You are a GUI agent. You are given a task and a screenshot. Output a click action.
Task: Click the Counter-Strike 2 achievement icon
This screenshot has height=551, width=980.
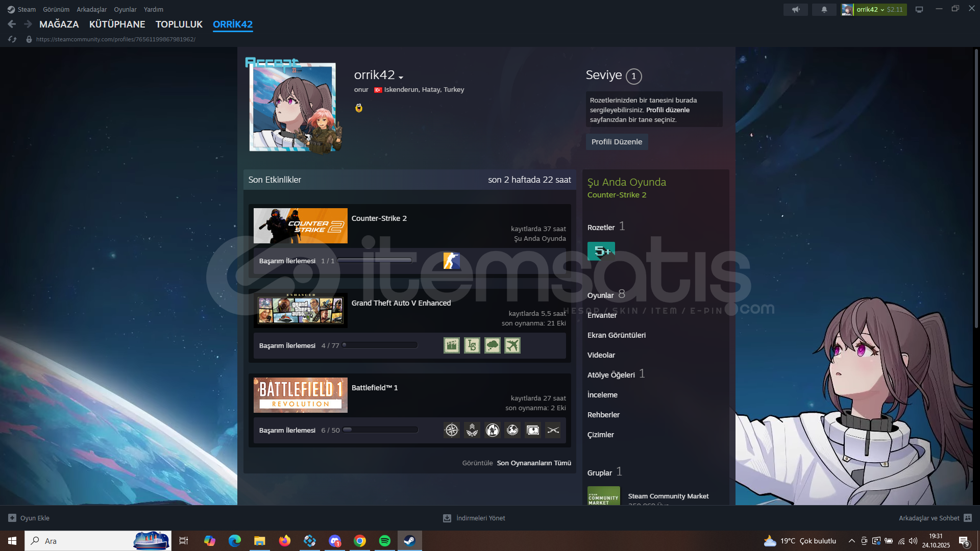(451, 261)
